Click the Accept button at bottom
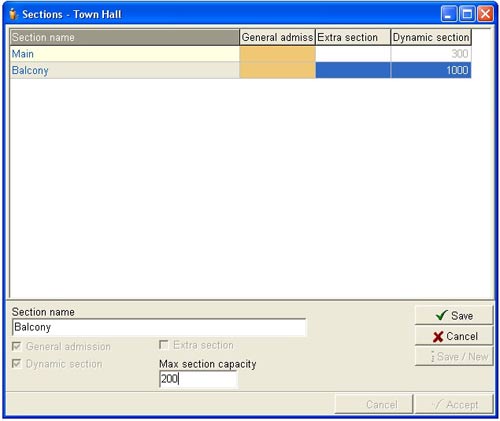Viewport: 500px width, 421px height. [454, 404]
